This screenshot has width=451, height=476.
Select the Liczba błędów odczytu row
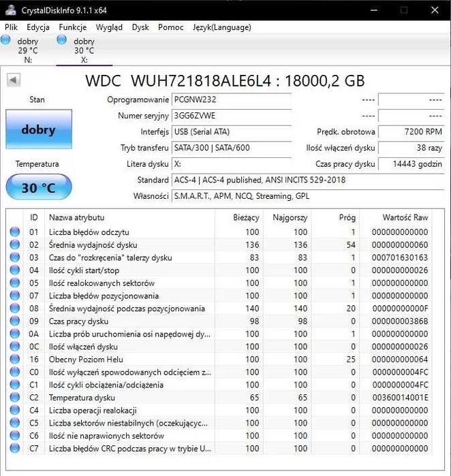[x=219, y=232]
